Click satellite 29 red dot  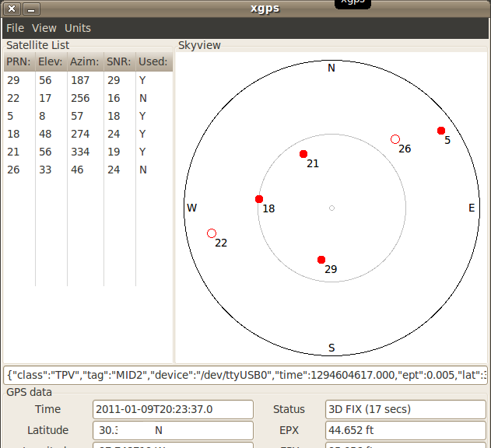(x=321, y=260)
